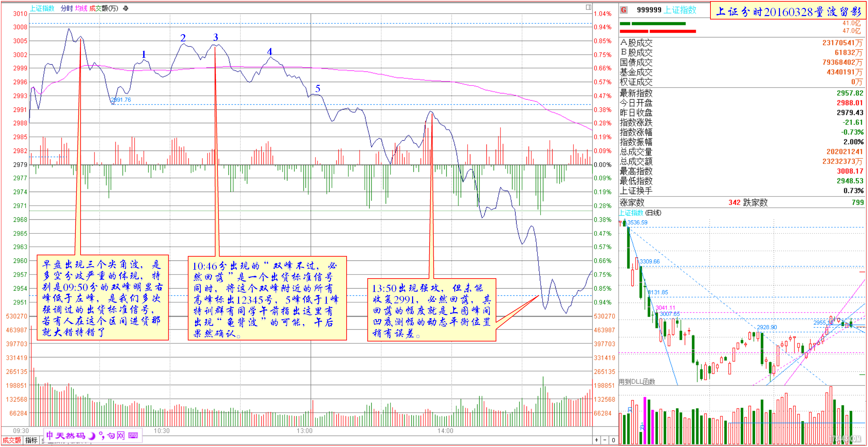This screenshot has width=868, height=447.
Task: Click the 10:30 time label on the time axis
Action: click(x=162, y=431)
